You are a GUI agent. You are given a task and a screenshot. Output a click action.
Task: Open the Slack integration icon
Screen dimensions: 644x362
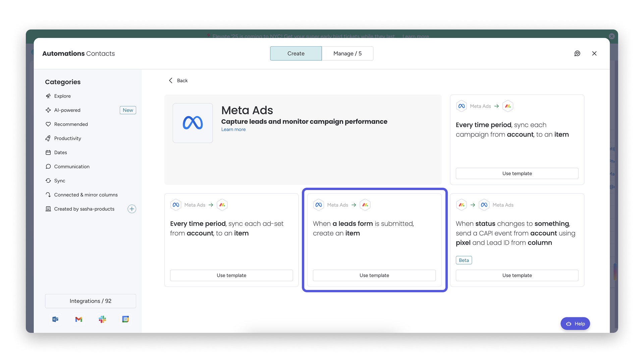pos(102,319)
